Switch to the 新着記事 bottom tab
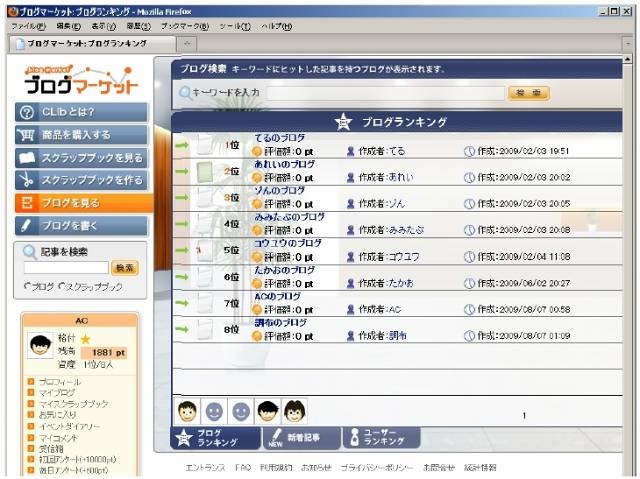Screen dimensions: 640x479 pos(301,437)
